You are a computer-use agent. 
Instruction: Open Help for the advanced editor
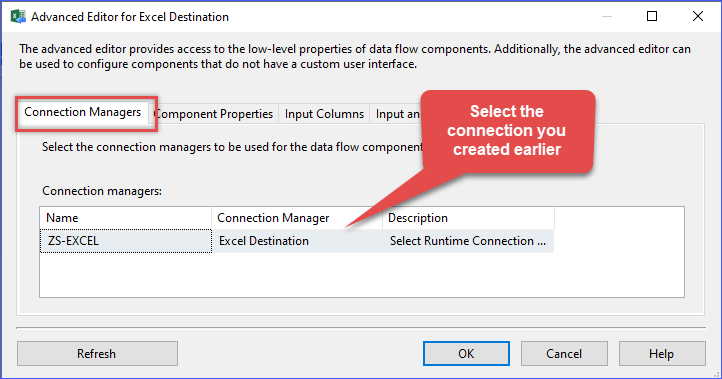coord(662,354)
